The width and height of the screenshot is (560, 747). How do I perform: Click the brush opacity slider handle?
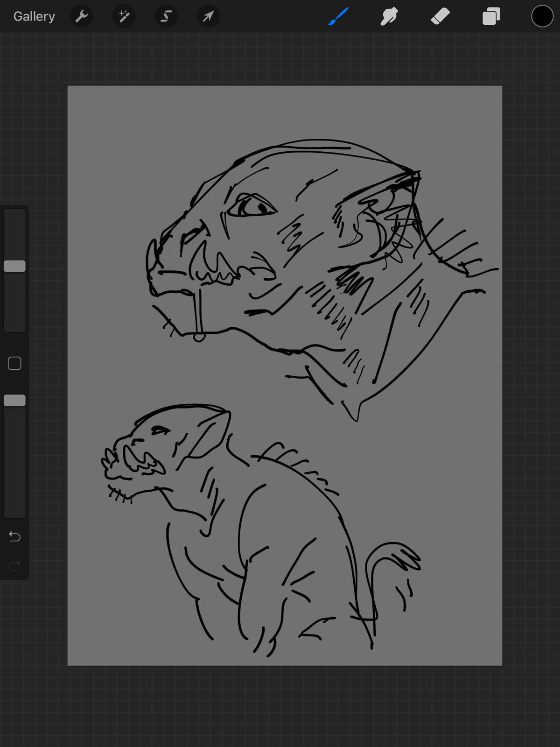coord(14,400)
